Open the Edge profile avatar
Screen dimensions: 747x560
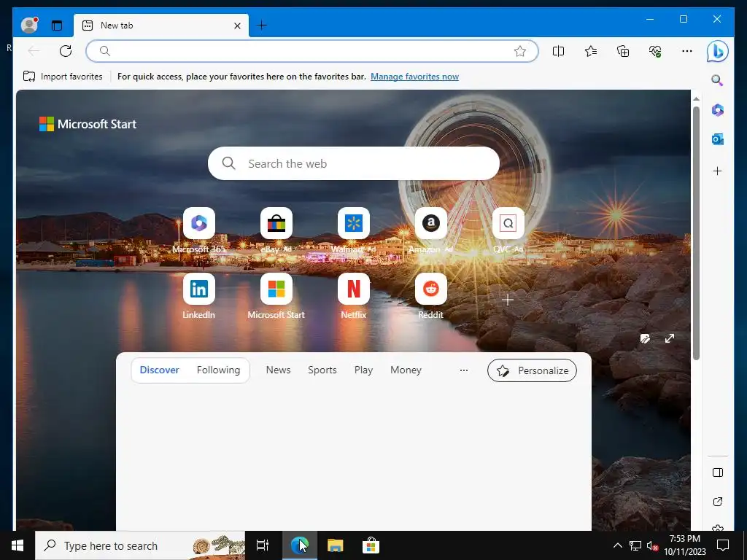29,25
